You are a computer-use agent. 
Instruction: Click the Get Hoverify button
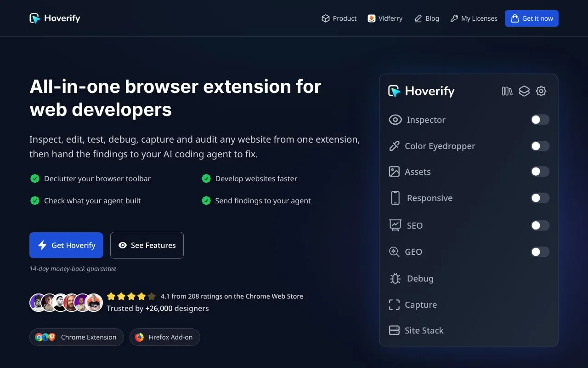66,245
